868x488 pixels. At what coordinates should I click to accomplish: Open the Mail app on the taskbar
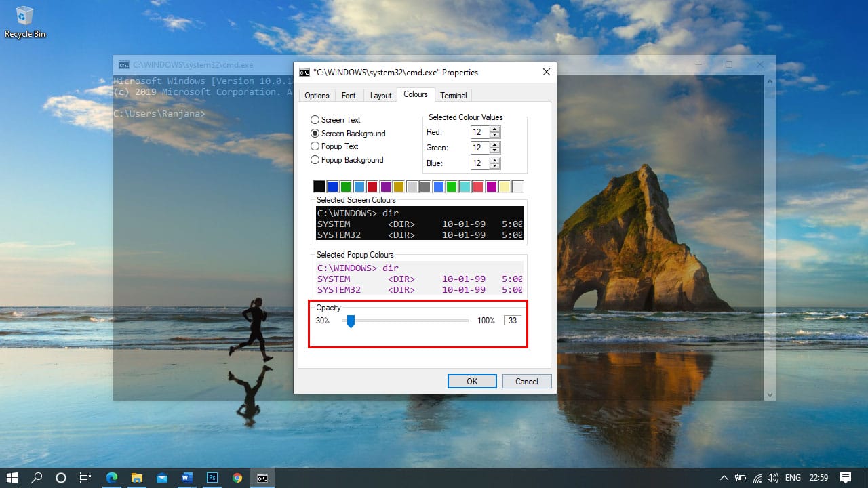click(161, 478)
